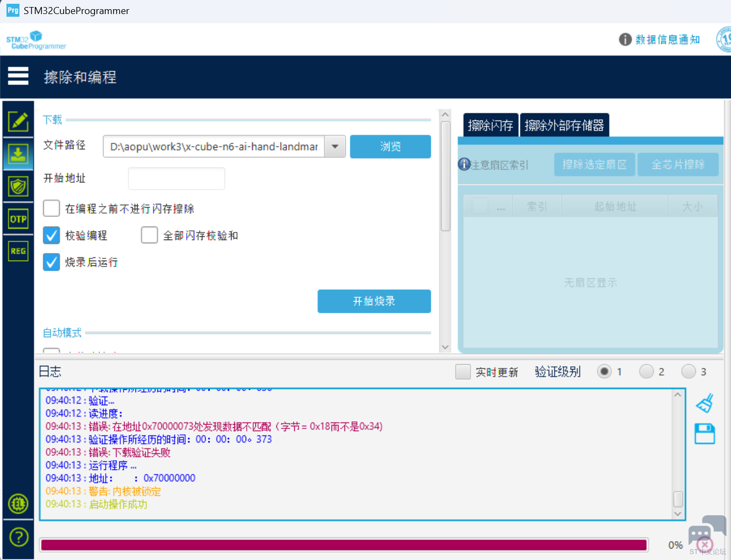
Task: Enable the 实时更新 live update checkbox
Action: pos(463,372)
